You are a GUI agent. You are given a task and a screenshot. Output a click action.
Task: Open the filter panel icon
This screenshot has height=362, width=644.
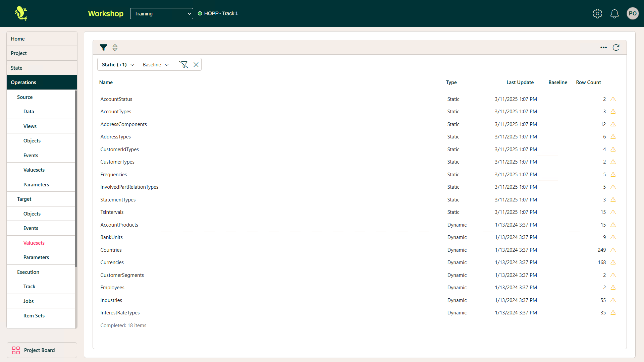click(x=104, y=48)
